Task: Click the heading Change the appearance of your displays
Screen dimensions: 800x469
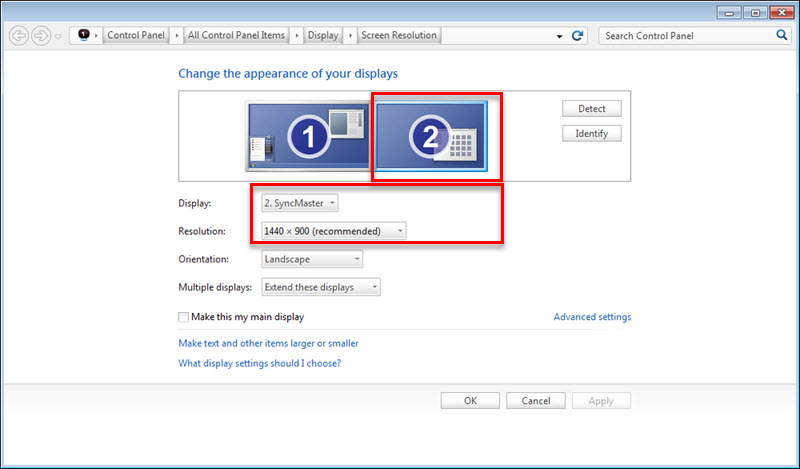Action: click(288, 73)
